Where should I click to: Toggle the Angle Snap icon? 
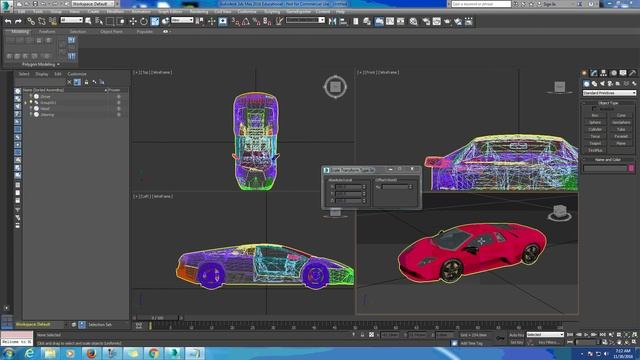[x=246, y=21]
